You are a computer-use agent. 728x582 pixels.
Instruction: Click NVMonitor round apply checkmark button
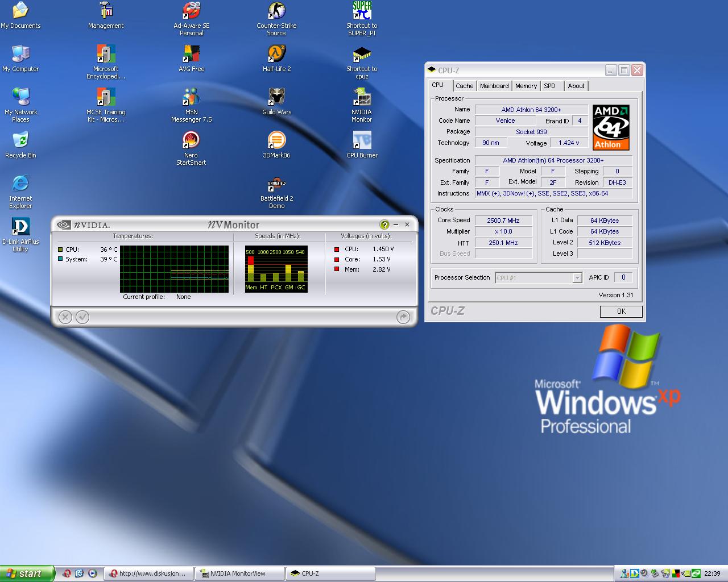pyautogui.click(x=82, y=317)
